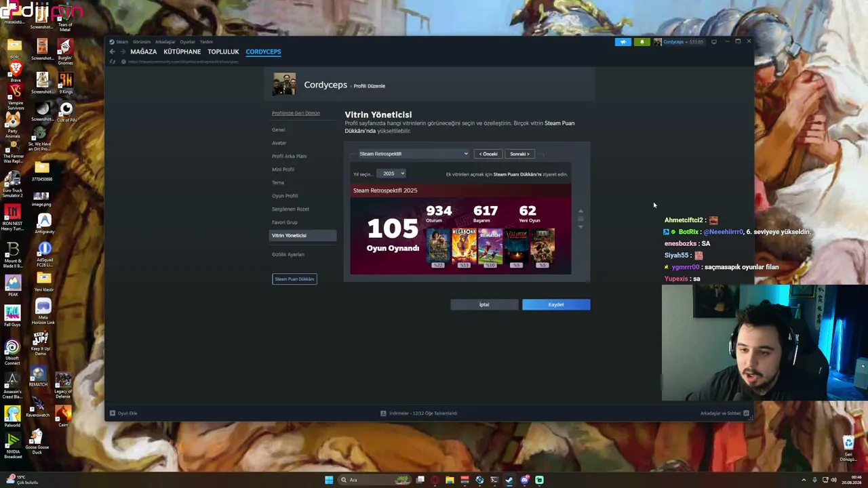Open Discord from the taskbar
868x488 pixels.
point(524,480)
